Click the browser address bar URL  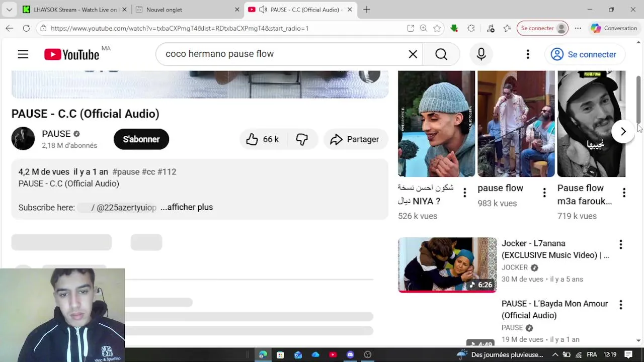(180, 28)
